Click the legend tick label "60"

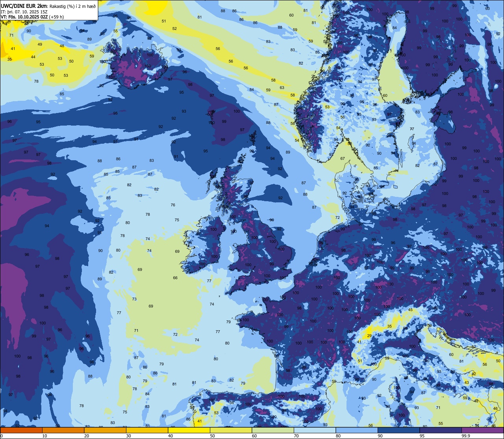pos(254,436)
